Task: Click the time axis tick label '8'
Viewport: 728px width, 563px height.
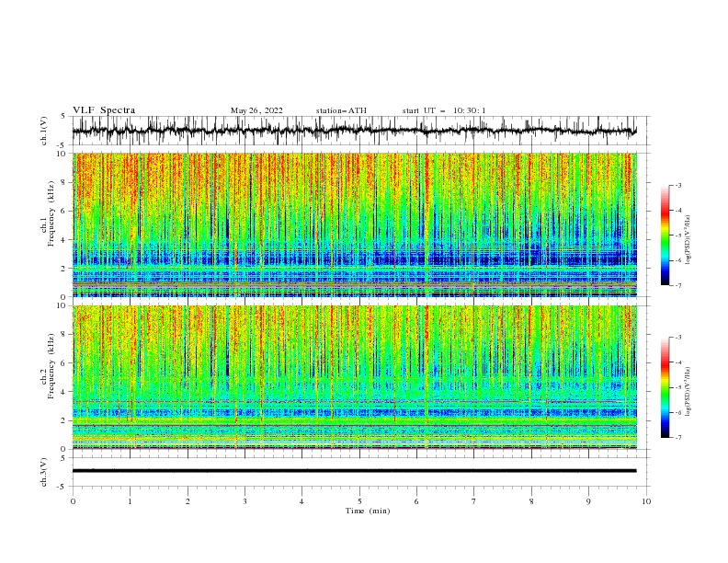Action: (x=531, y=501)
